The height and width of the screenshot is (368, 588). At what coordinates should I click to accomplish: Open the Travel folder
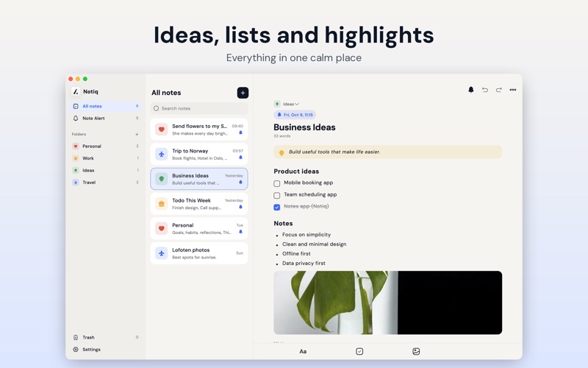105,182
